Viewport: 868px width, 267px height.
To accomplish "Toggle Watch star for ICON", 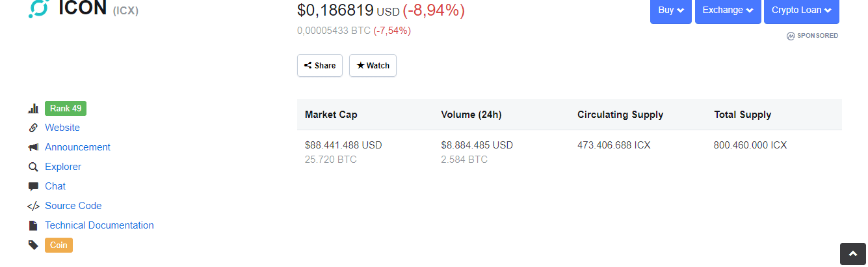I will (373, 65).
